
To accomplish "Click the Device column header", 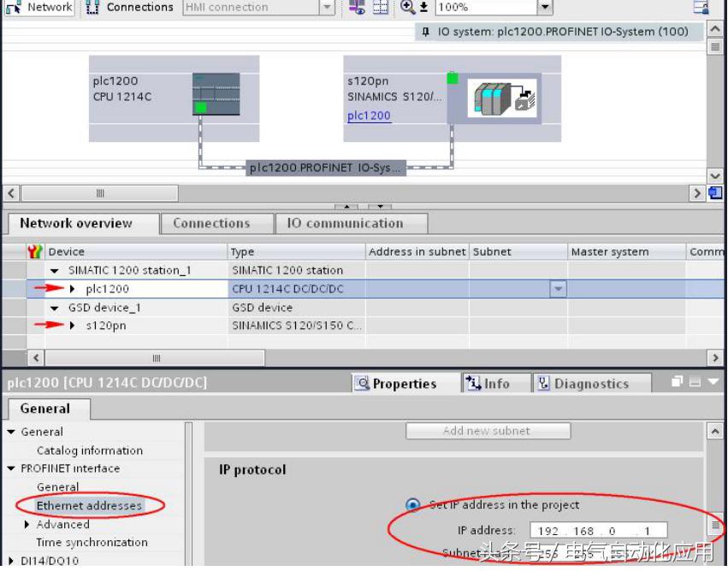I will [136, 252].
